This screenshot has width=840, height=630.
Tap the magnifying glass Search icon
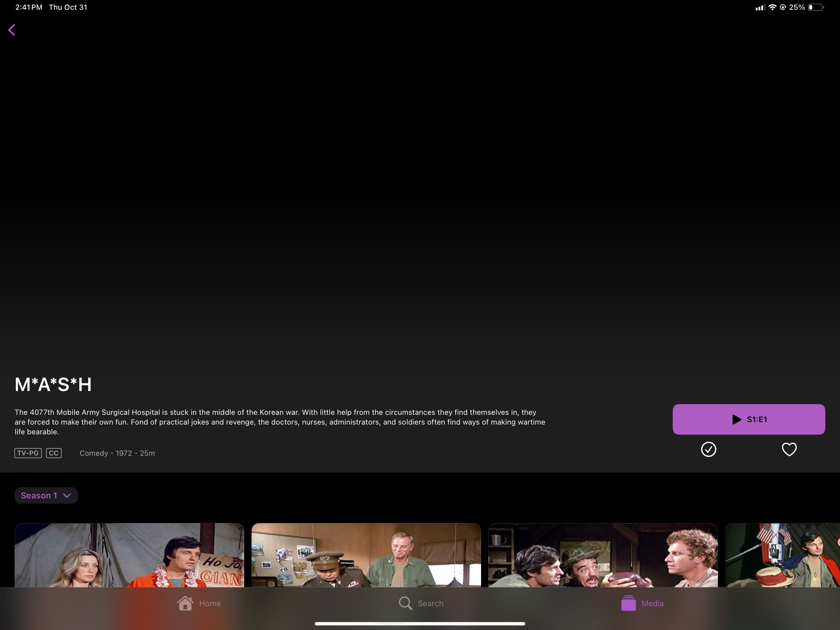pyautogui.click(x=405, y=603)
